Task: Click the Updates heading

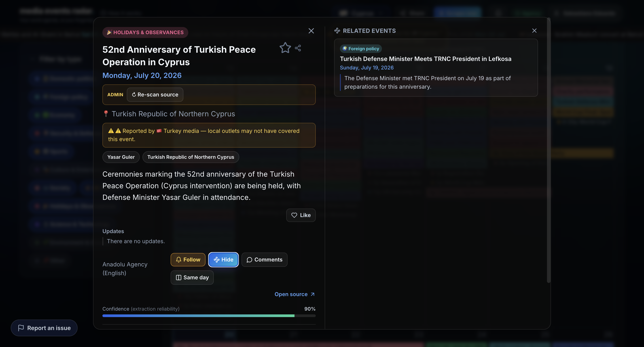Action: (113, 231)
